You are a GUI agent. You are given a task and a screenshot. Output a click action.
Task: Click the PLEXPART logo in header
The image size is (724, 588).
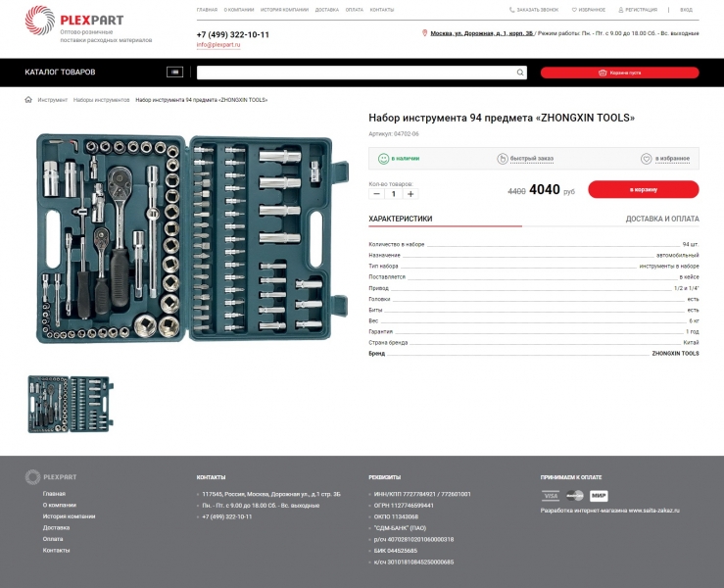73,21
